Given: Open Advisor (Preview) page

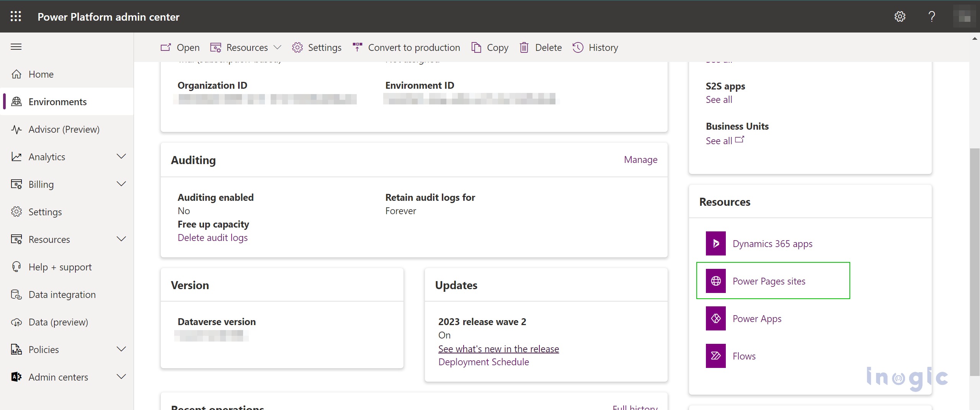Looking at the screenshot, I should point(67,129).
